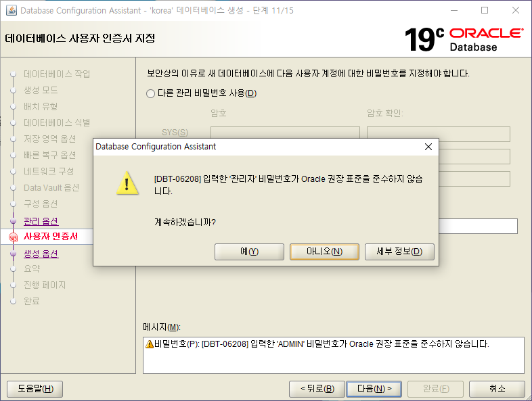Click the 도움말(H) help button
This screenshot has height=401, width=532.
pyautogui.click(x=35, y=388)
